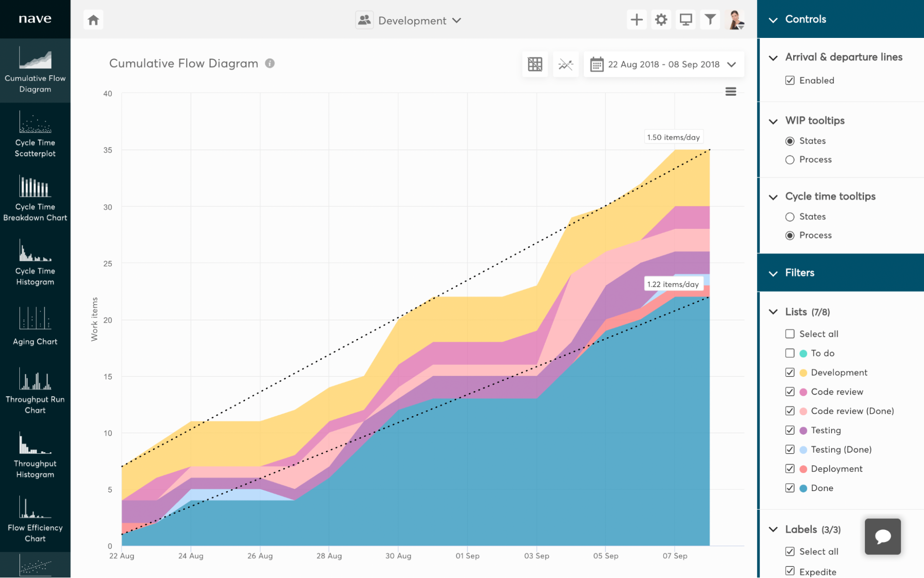
Task: Open the Cycle Time Scatterplot chart
Action: pyautogui.click(x=35, y=134)
